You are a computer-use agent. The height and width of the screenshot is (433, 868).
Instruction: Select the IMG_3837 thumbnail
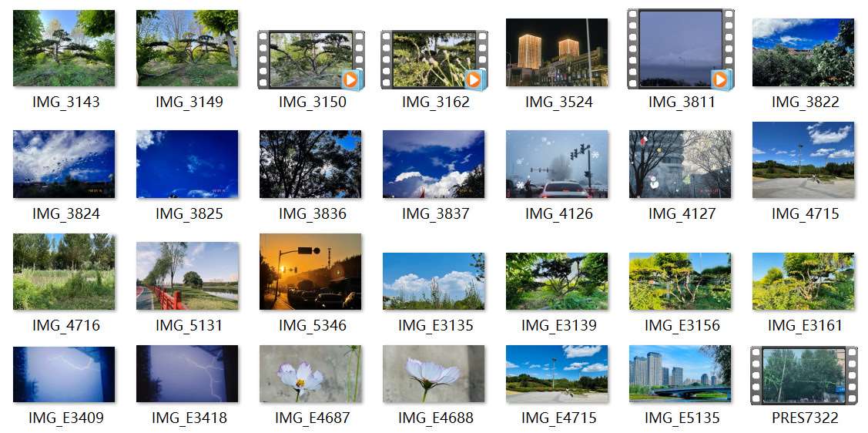coord(434,164)
